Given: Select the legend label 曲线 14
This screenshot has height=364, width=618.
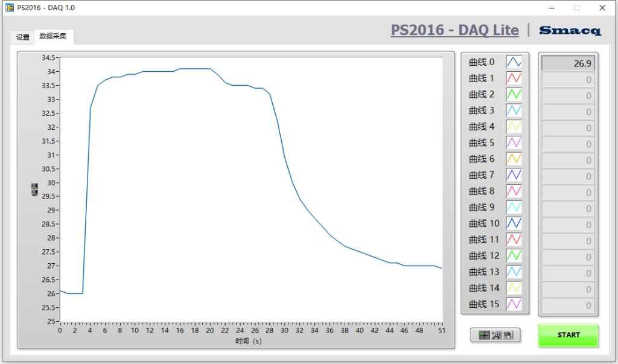Looking at the screenshot, I should point(484,289).
